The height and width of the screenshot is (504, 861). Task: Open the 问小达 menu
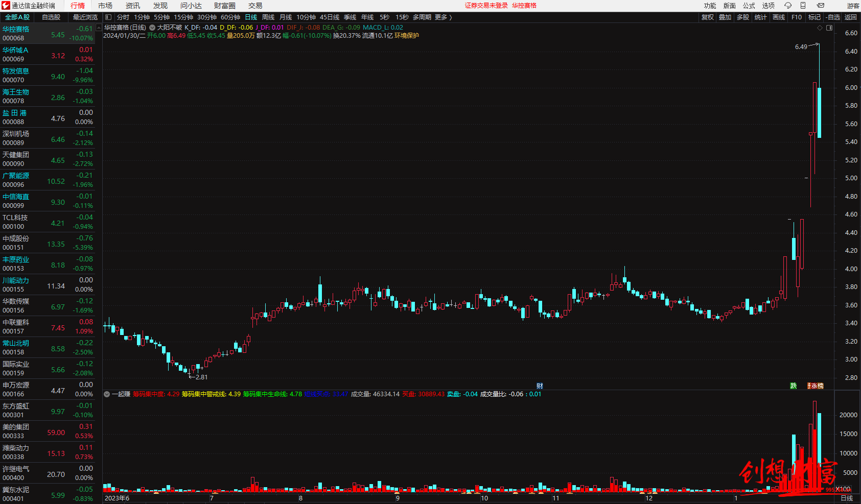tap(191, 6)
